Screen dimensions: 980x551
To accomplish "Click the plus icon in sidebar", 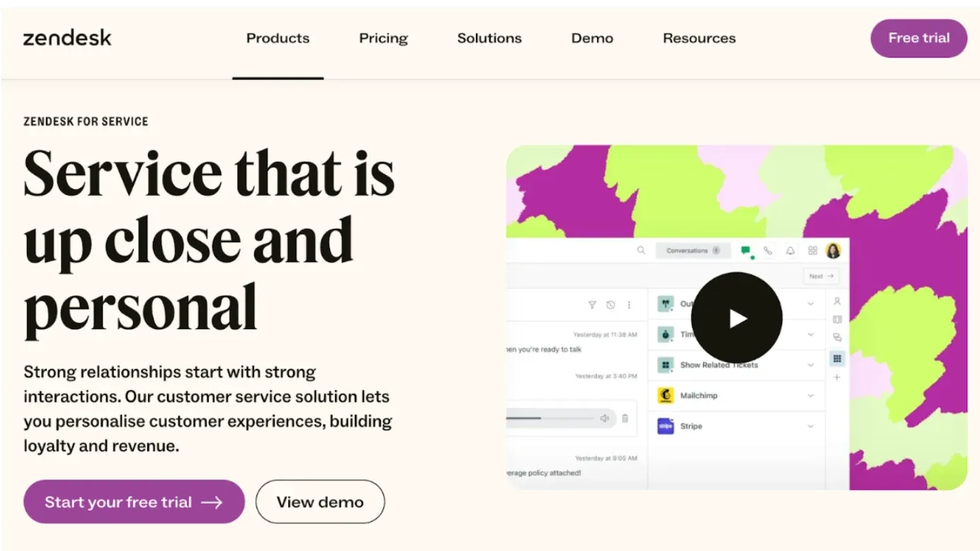I will click(x=837, y=377).
